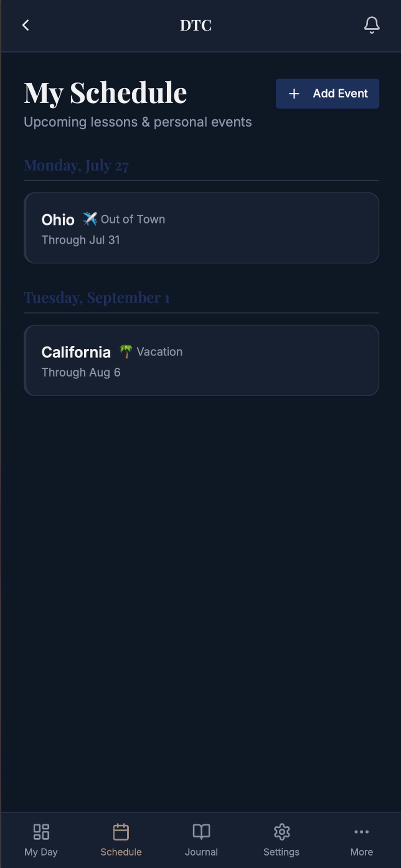Select the Settings tab label

(x=281, y=852)
